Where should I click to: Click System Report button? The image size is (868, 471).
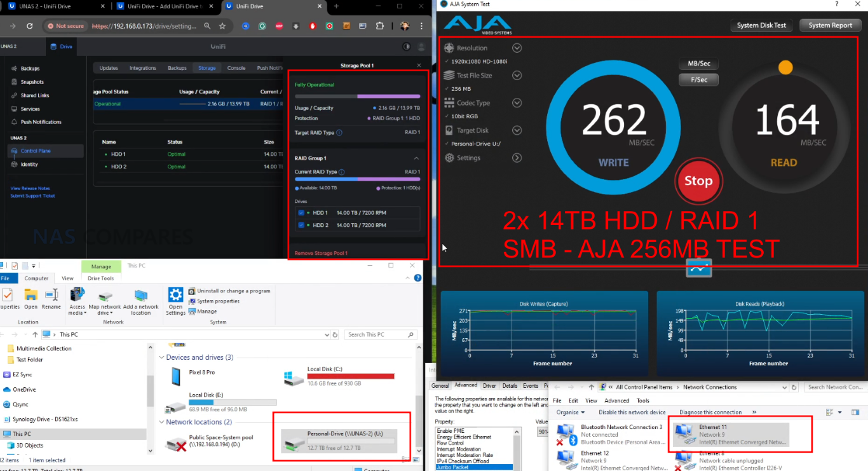[x=830, y=25]
